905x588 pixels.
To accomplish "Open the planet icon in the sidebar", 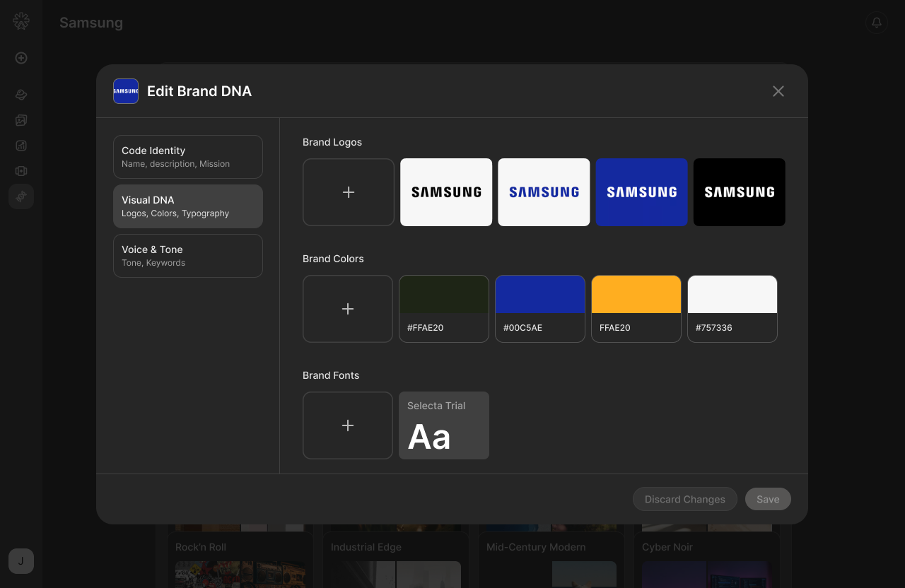I will [21, 95].
